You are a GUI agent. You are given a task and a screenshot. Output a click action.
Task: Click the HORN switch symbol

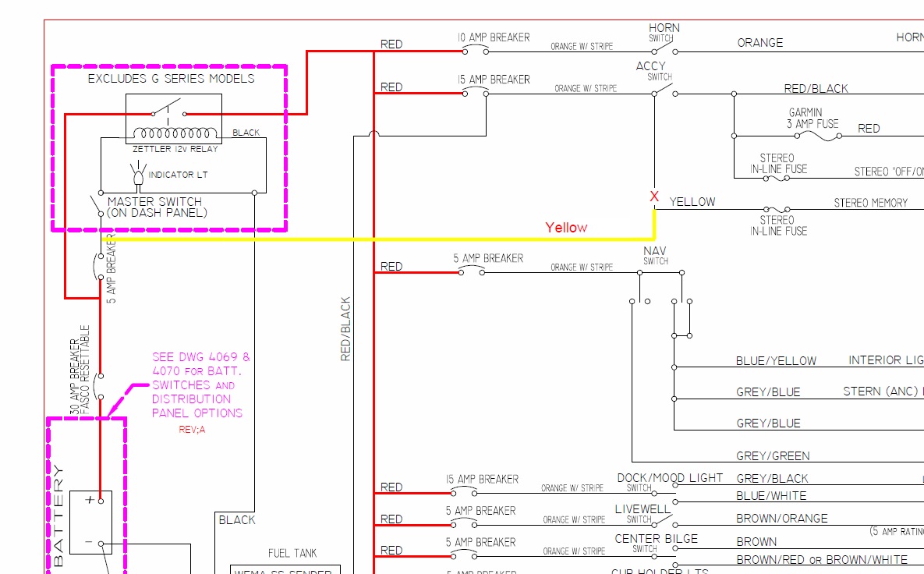tap(664, 50)
